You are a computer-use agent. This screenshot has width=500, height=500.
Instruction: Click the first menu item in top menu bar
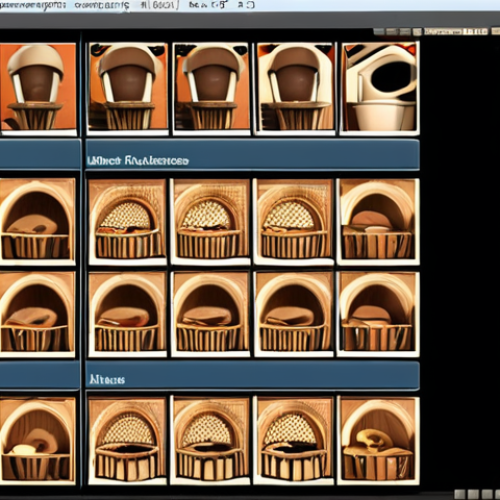(33, 5)
